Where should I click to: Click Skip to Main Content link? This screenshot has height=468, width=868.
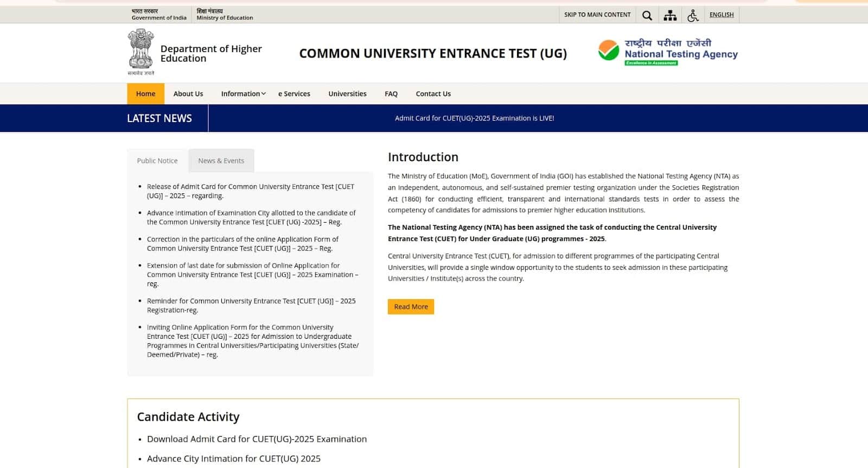tap(597, 15)
